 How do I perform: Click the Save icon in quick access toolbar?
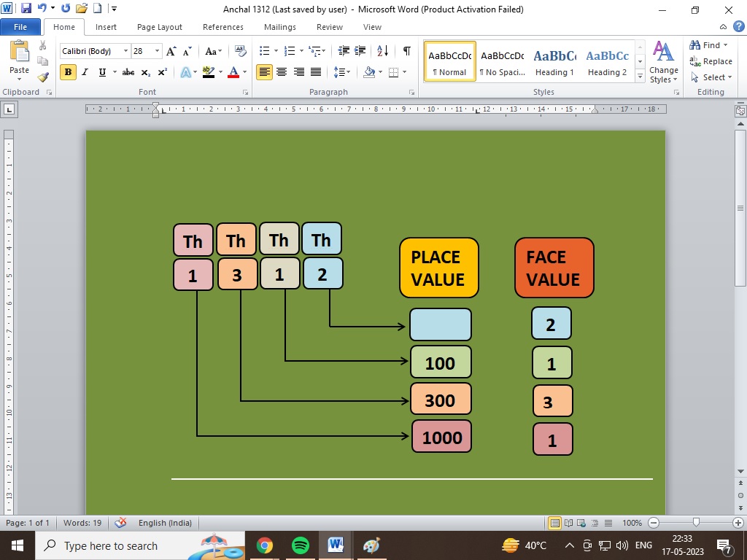26,9
